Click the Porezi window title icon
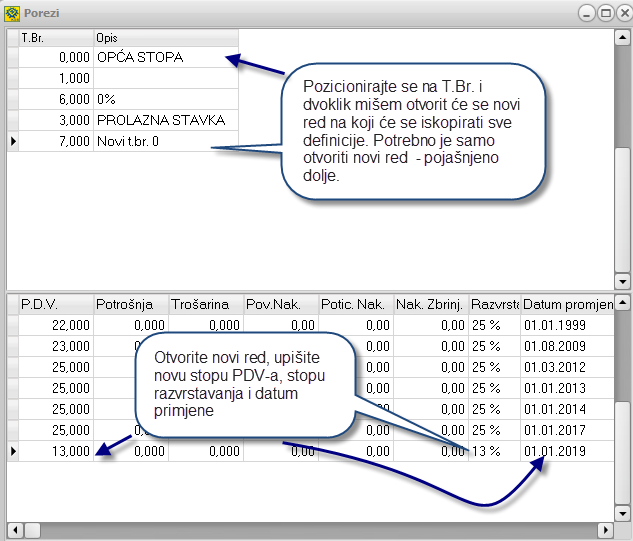 12,13
